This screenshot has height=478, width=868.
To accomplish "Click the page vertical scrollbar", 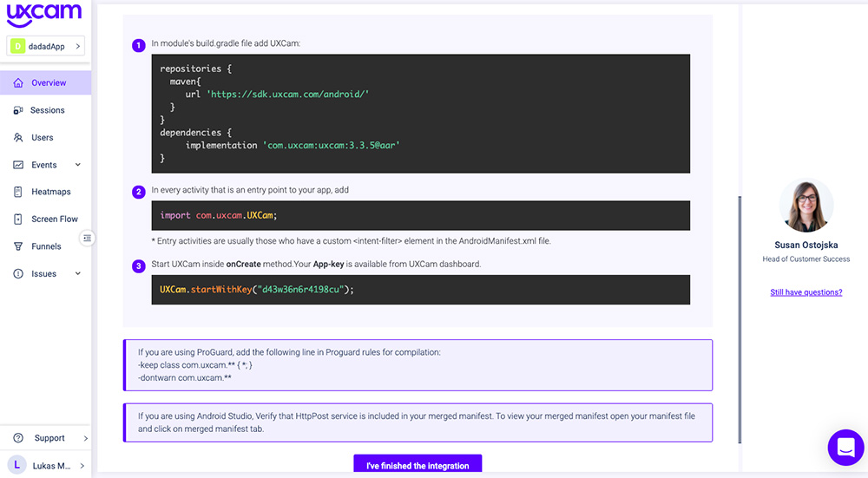I will point(740,319).
